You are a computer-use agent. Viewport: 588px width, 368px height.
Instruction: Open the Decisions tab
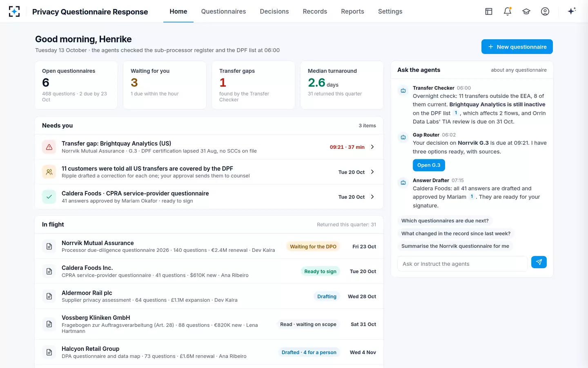tap(274, 11)
